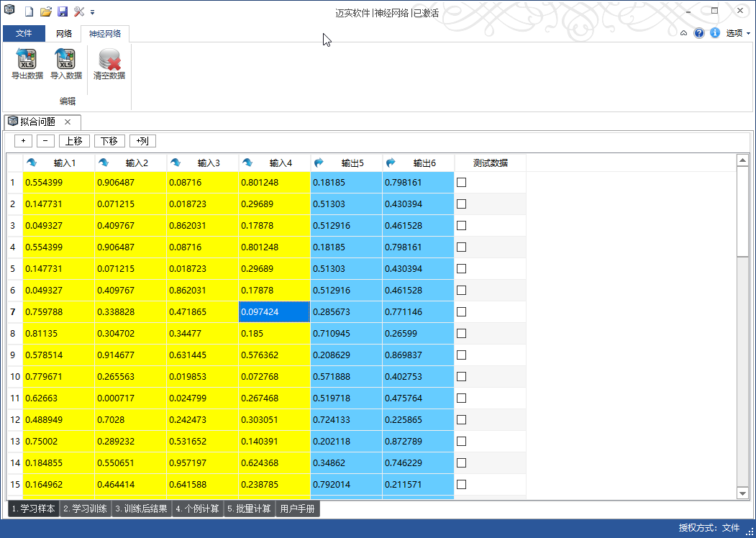This screenshot has width=756, height=538.
Task: Open the quick access toolbar customize arrow
Action: pos(93,12)
